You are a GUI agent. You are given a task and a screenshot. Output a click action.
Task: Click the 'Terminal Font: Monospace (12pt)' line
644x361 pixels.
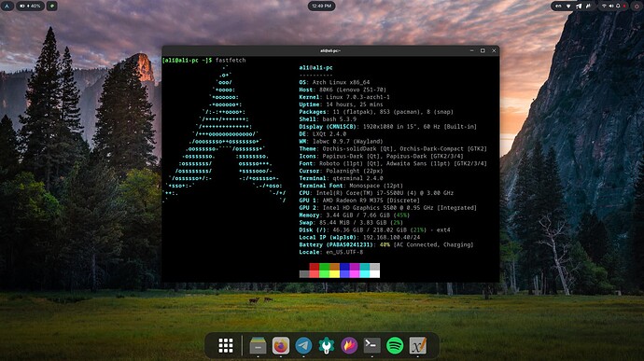[351, 186]
